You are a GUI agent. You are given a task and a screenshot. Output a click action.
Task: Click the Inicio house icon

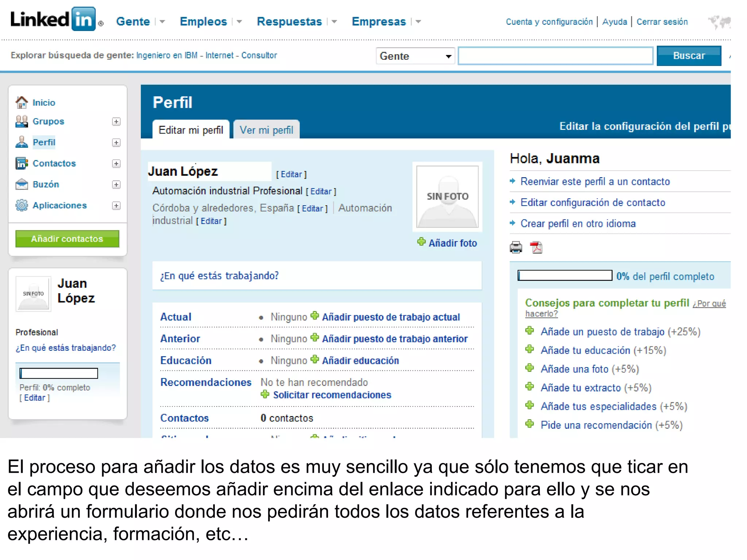(x=22, y=102)
